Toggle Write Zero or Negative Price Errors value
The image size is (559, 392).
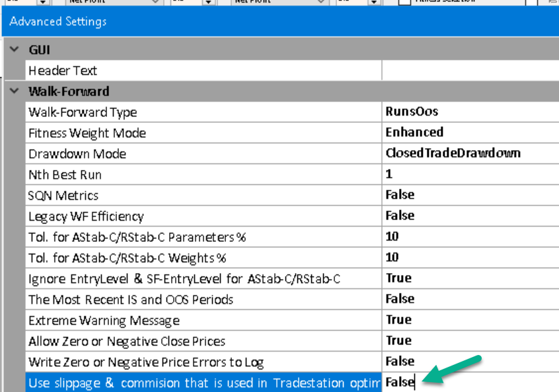tap(469, 362)
